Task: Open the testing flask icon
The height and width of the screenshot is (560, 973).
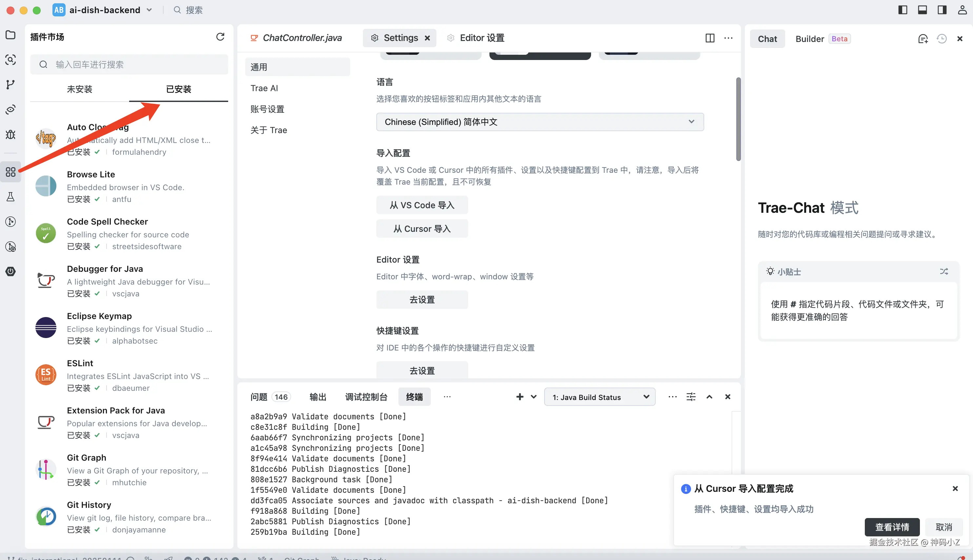Action: pyautogui.click(x=10, y=197)
